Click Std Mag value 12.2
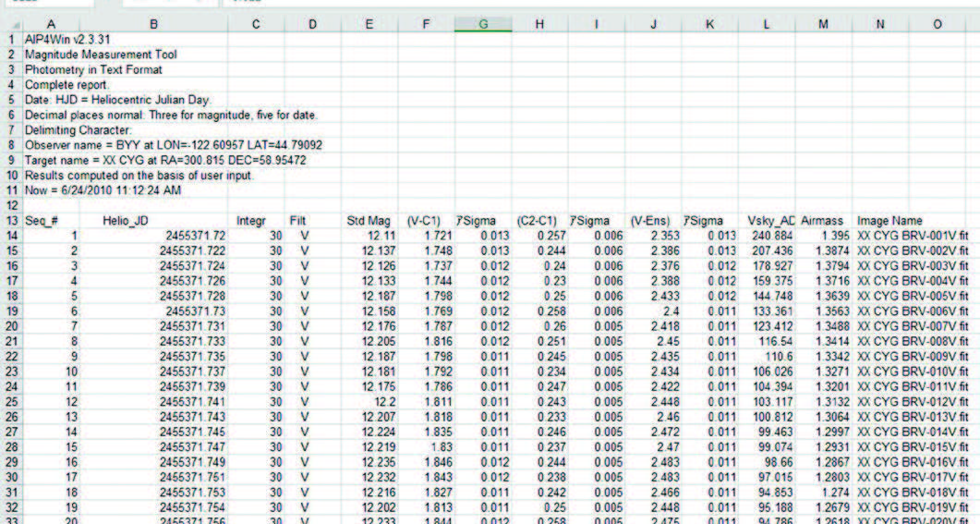This screenshot has height=524, width=980. [x=369, y=401]
